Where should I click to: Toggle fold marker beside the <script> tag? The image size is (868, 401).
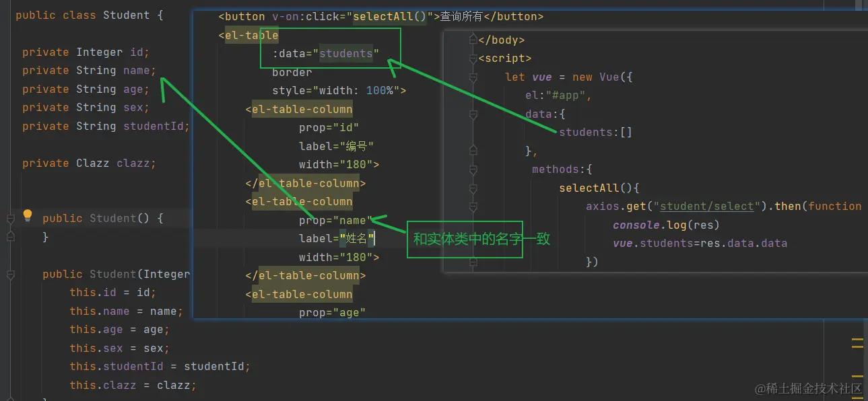pos(473,59)
